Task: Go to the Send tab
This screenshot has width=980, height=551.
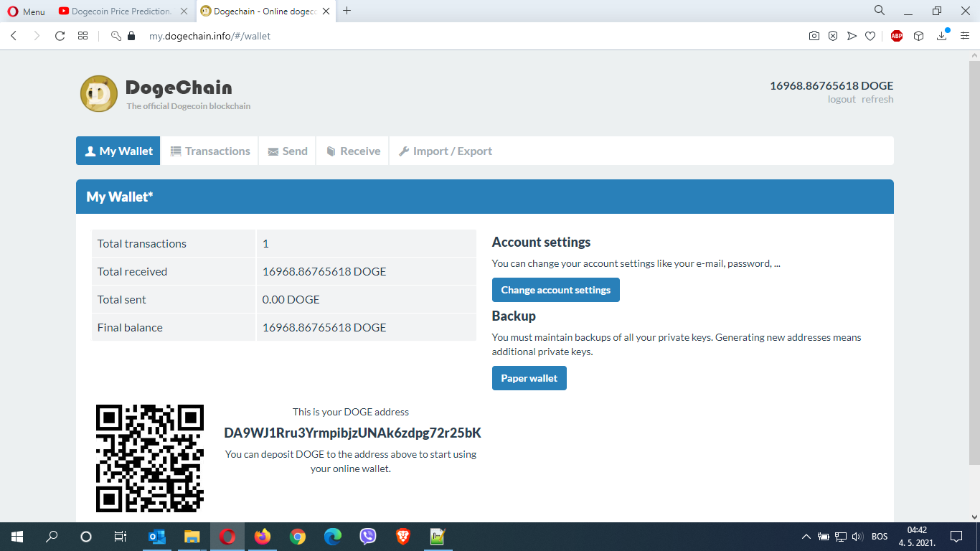Action: click(287, 151)
